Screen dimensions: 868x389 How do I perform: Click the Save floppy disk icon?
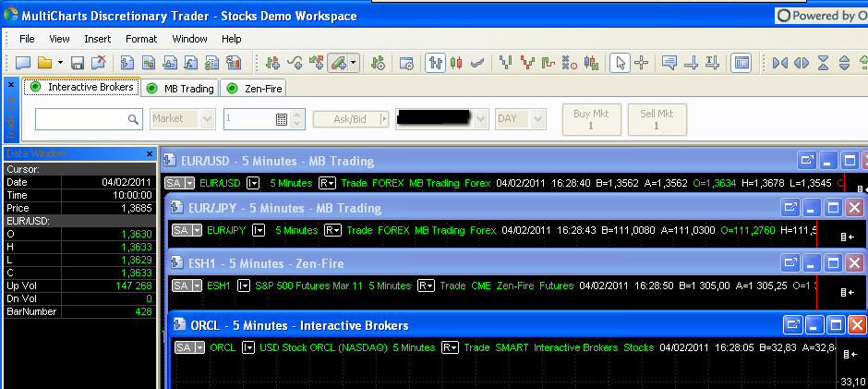pyautogui.click(x=78, y=63)
